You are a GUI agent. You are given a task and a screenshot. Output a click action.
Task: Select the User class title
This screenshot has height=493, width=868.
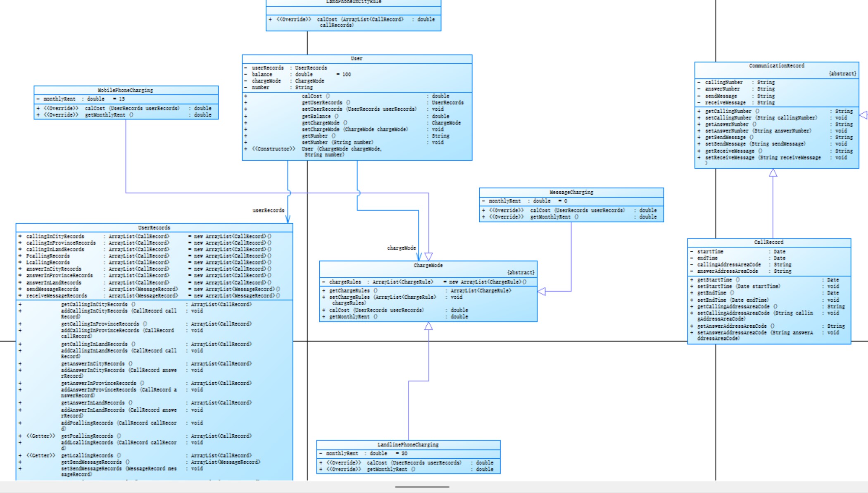(357, 59)
